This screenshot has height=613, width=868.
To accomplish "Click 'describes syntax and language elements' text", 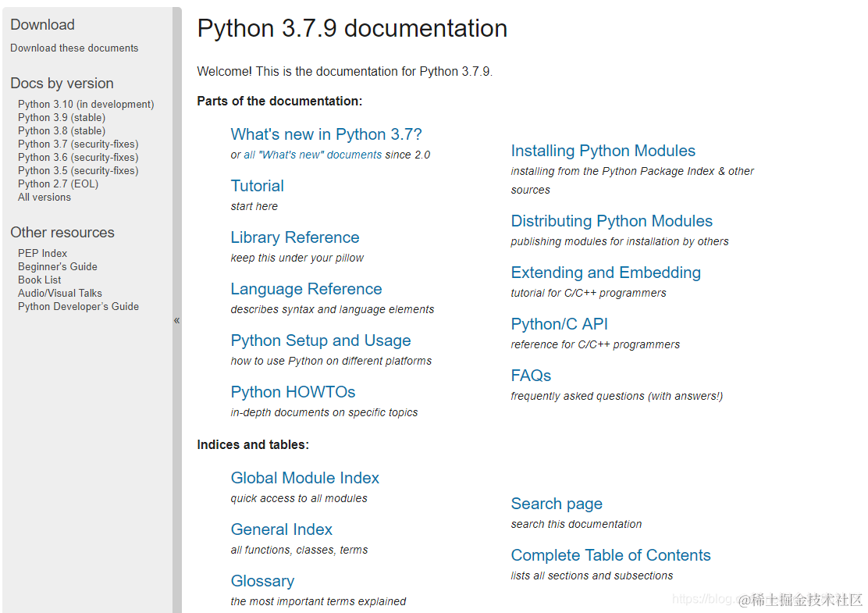I will click(x=333, y=309).
